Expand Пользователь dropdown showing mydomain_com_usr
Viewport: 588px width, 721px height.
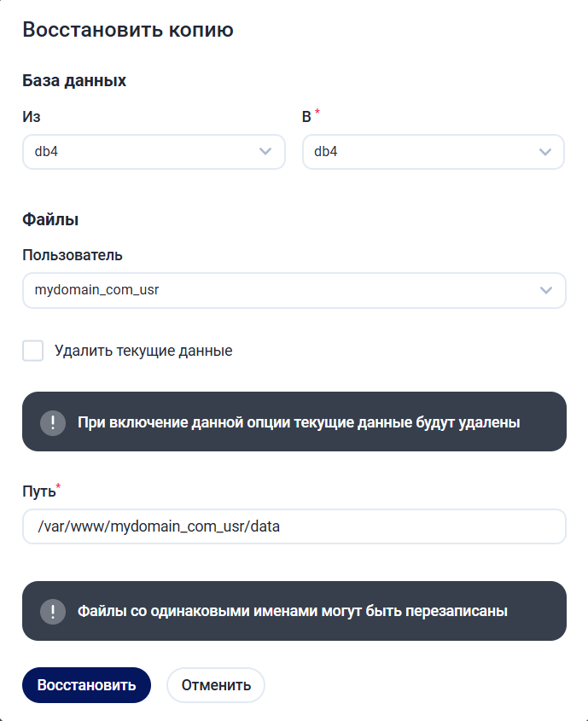tap(282, 290)
